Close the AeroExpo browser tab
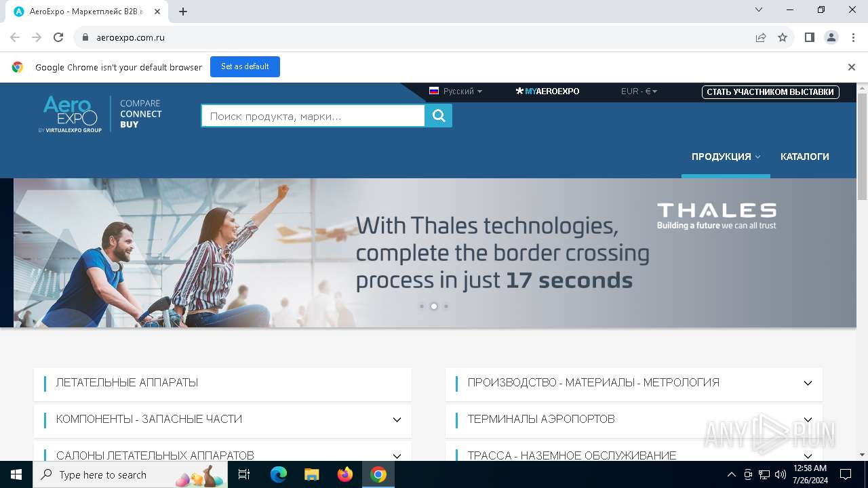 157,11
